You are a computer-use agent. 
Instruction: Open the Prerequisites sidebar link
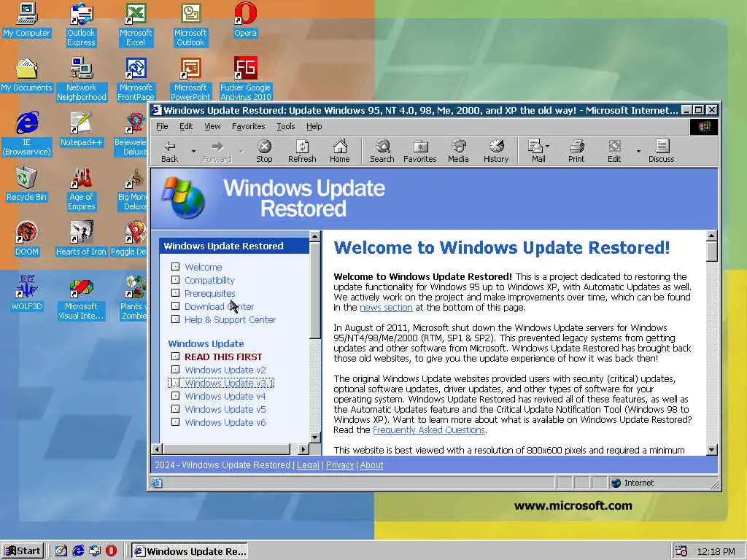210,293
